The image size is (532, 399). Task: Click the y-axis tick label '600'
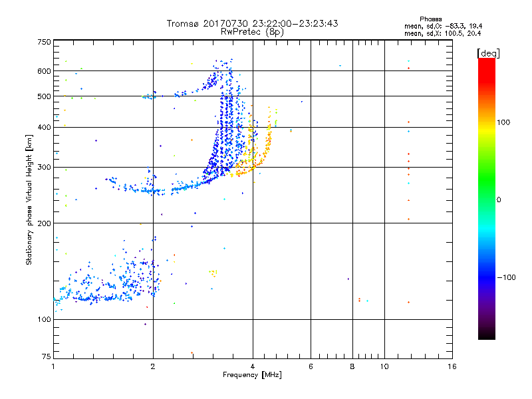pos(44,71)
